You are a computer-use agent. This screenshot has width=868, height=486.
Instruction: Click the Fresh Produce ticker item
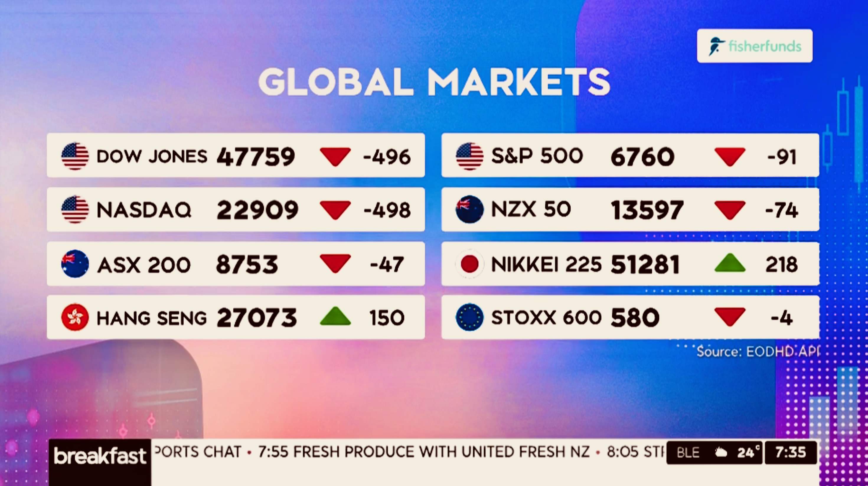pyautogui.click(x=424, y=452)
